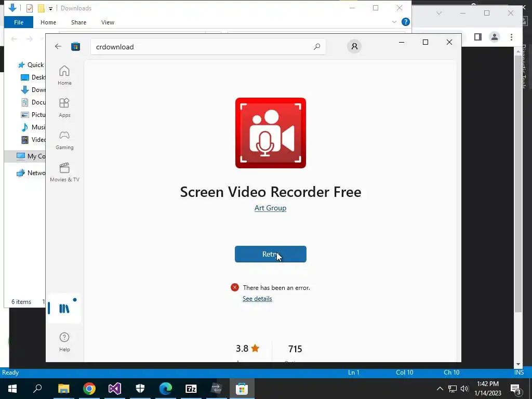Image resolution: width=532 pixels, height=399 pixels.
Task: Click Explorer back navigation arrow
Action: coord(14,39)
